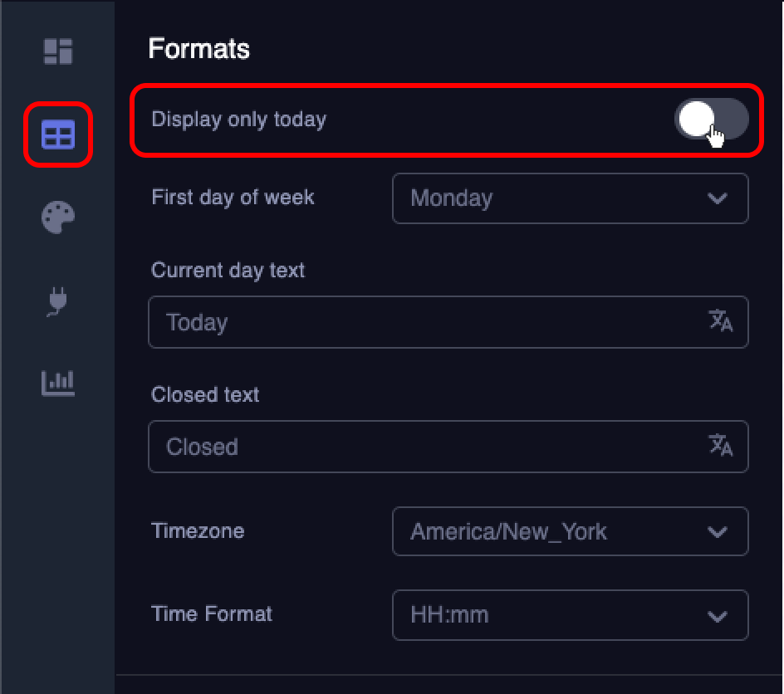This screenshot has width=784, height=694.
Task: Click the Display only today label
Action: [x=239, y=120]
